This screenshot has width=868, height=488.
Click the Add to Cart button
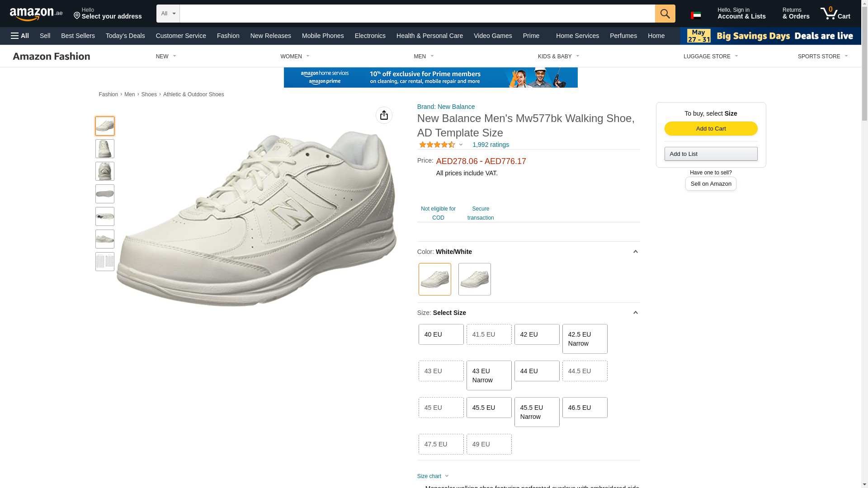[711, 129]
